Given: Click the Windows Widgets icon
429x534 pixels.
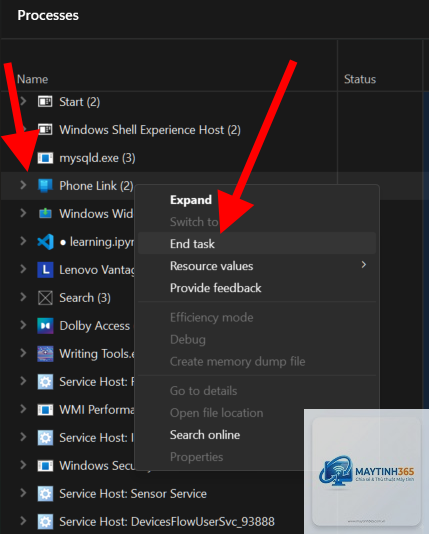Looking at the screenshot, I should [x=45, y=214].
